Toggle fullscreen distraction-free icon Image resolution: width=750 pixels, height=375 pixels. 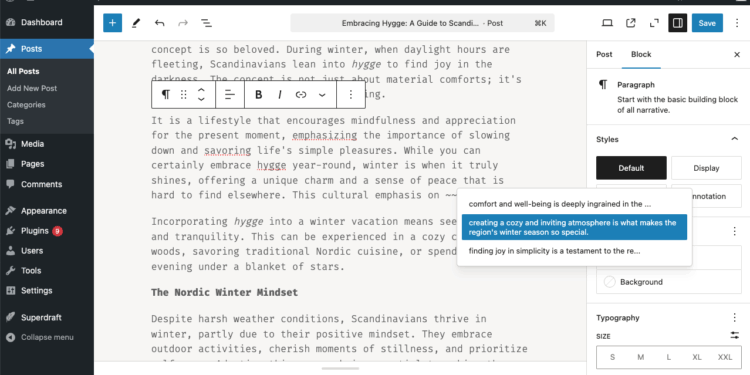pyautogui.click(x=654, y=23)
